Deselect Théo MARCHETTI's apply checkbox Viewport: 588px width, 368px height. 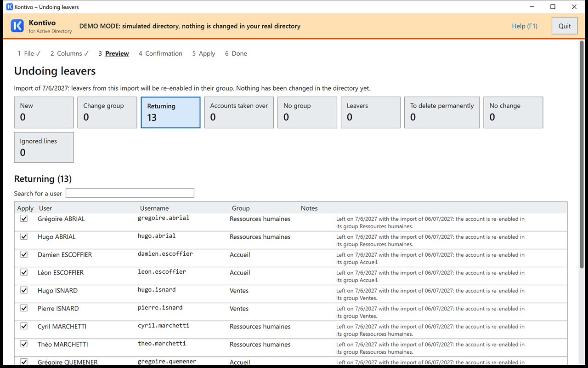click(x=24, y=344)
